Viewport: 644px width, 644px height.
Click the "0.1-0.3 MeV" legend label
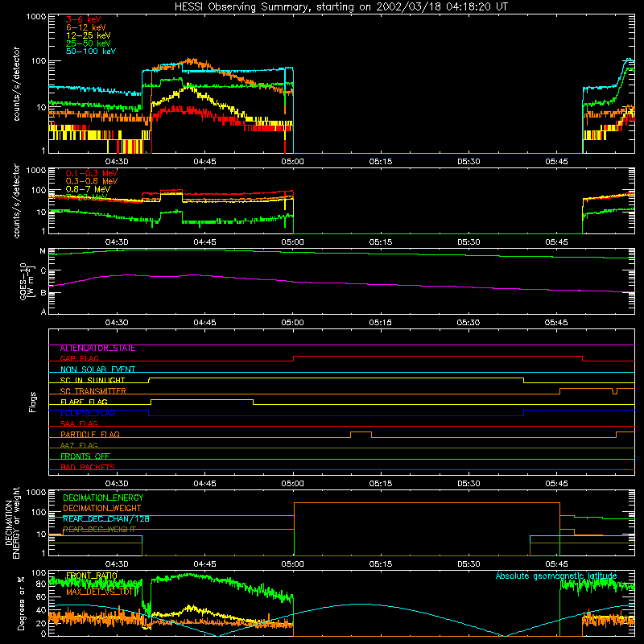point(92,173)
